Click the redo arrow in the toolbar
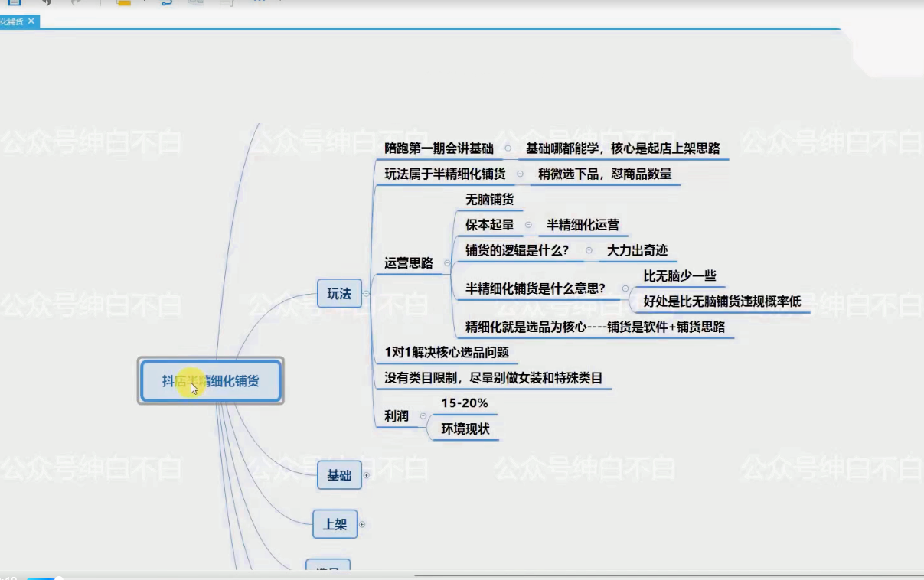Viewport: 924px width, 580px height. tap(77, 2)
